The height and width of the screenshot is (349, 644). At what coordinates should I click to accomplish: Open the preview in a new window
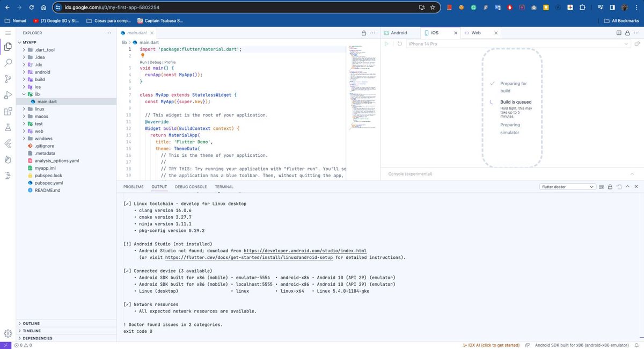click(x=636, y=43)
